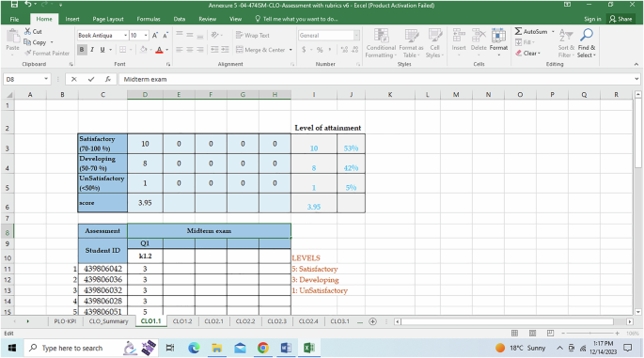Open the Paste Copy dropdown arrow
This screenshot has height=358, width=644.
pyautogui.click(x=52, y=42)
